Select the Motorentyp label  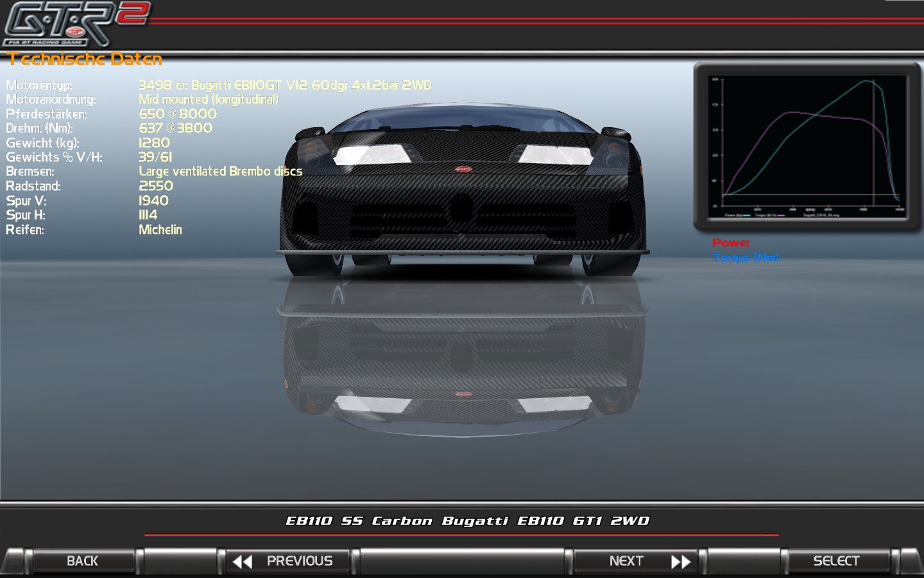pos(39,85)
